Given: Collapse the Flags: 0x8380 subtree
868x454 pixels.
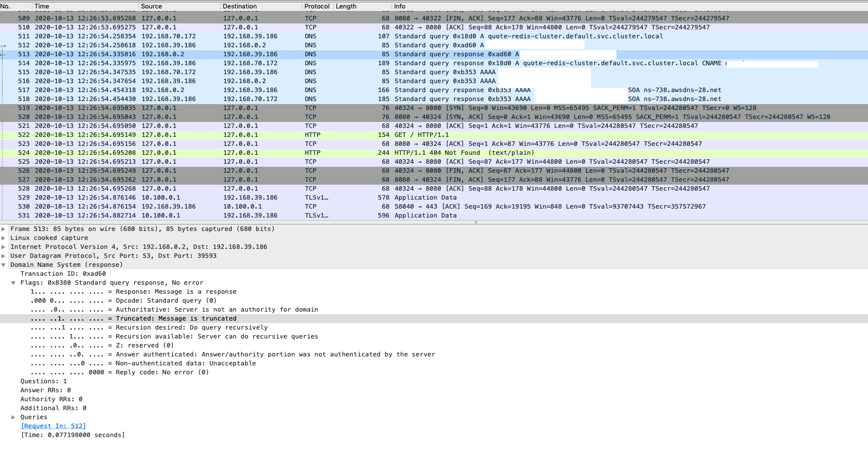Looking at the screenshot, I should pyautogui.click(x=13, y=282).
